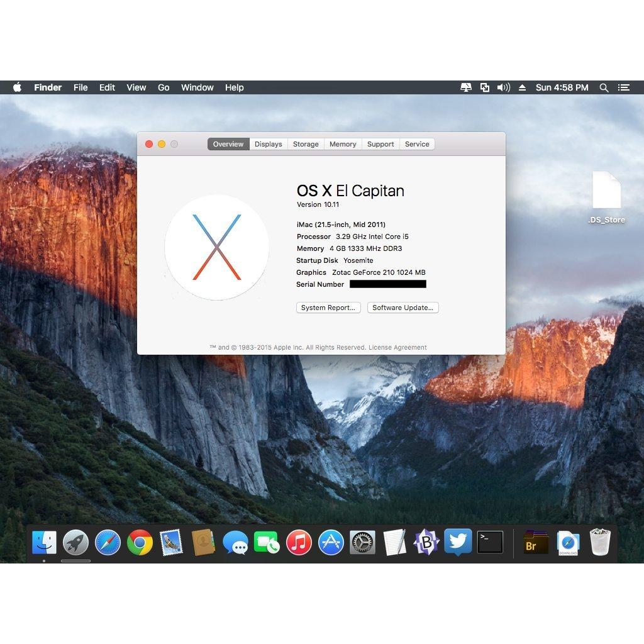The height and width of the screenshot is (644, 644).
Task: Click the "Zotac GeForce 210 1024 MB" text
Action: [379, 272]
